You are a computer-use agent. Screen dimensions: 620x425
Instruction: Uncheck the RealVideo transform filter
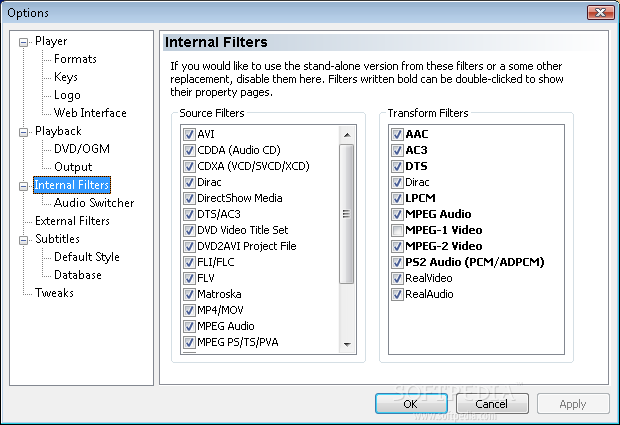pyautogui.click(x=397, y=278)
